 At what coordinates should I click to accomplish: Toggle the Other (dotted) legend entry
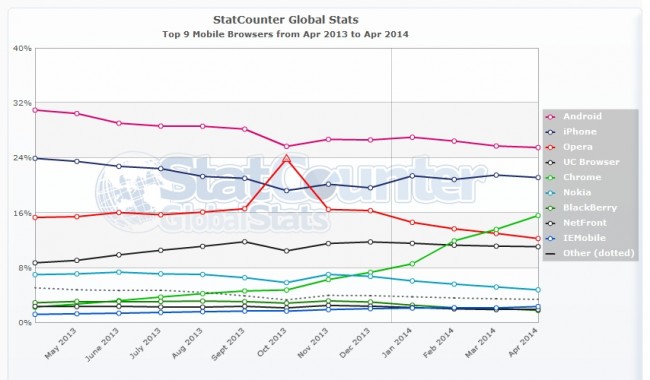(x=599, y=253)
